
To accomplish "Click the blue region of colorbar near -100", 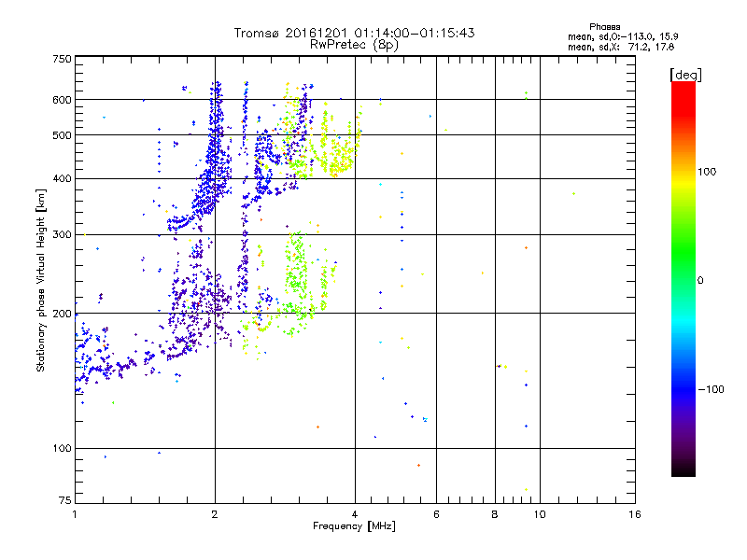I will [x=684, y=389].
